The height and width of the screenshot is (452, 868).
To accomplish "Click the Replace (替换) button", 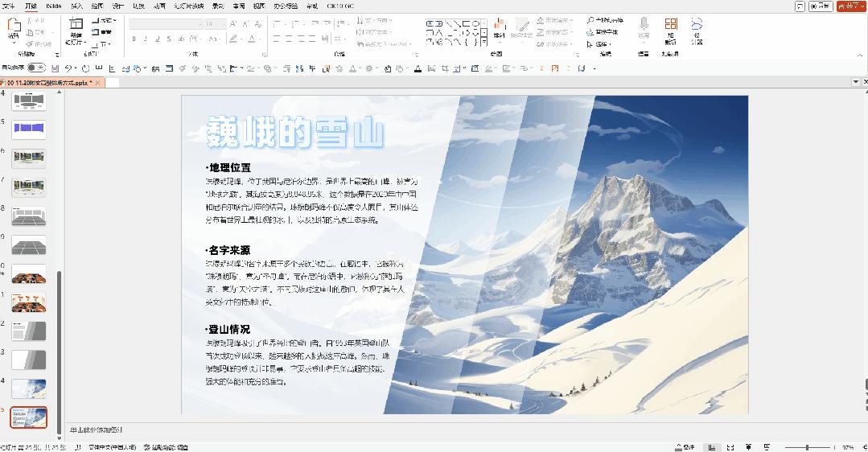I will tap(603, 32).
